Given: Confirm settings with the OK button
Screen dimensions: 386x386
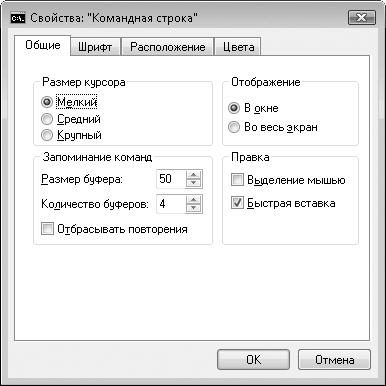Looking at the screenshot, I should coord(253,359).
